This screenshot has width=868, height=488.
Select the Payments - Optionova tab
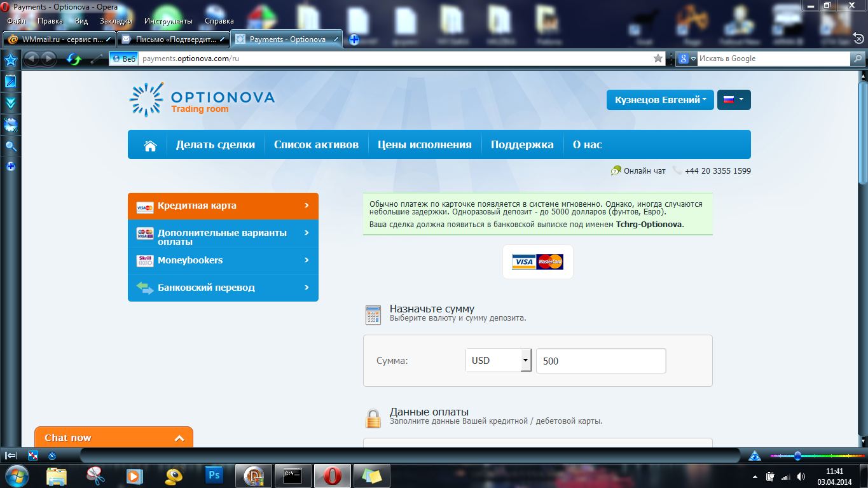click(287, 39)
